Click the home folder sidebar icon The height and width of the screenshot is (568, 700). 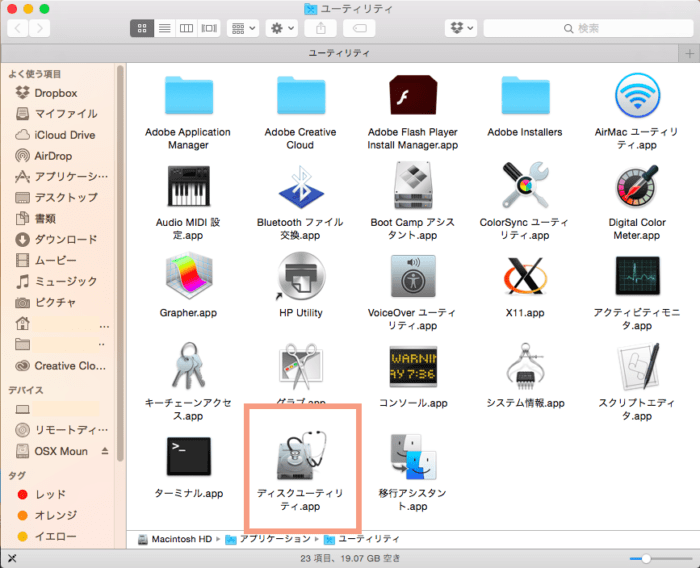click(x=22, y=323)
